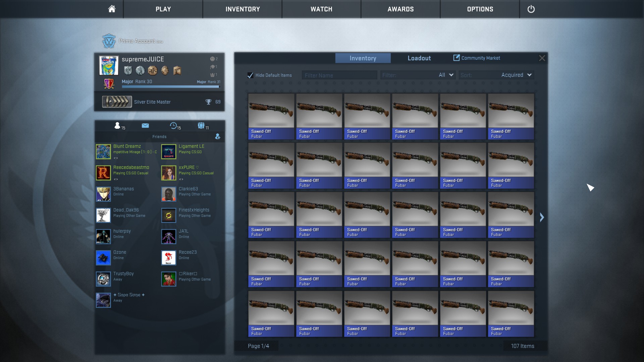Click the Prime Account shield icon
Screen dimensions: 644x362
pos(109,41)
